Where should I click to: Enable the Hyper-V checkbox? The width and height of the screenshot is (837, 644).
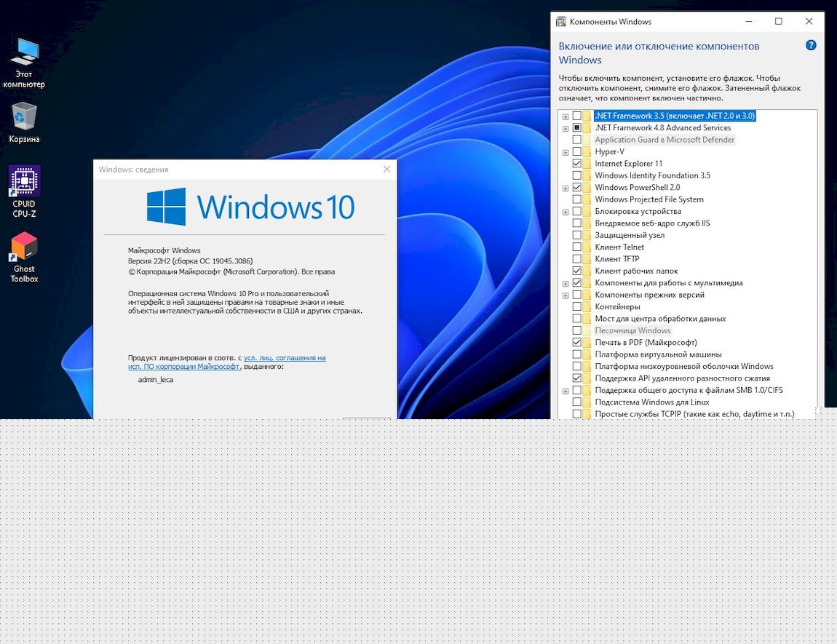click(x=577, y=151)
